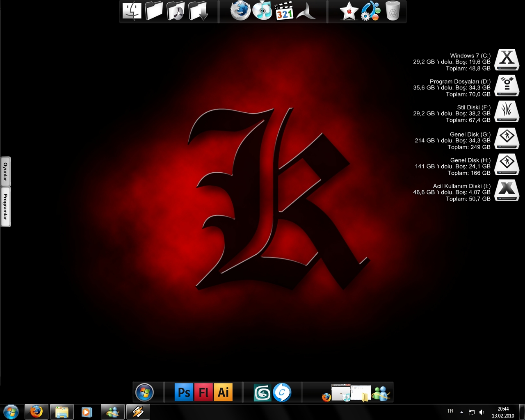The height and width of the screenshot is (420, 525).
Task: Open the star icon with red apple
Action: click(349, 11)
